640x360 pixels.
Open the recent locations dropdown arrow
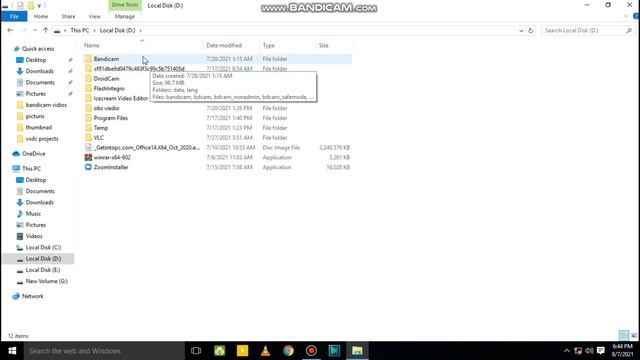pos(35,30)
